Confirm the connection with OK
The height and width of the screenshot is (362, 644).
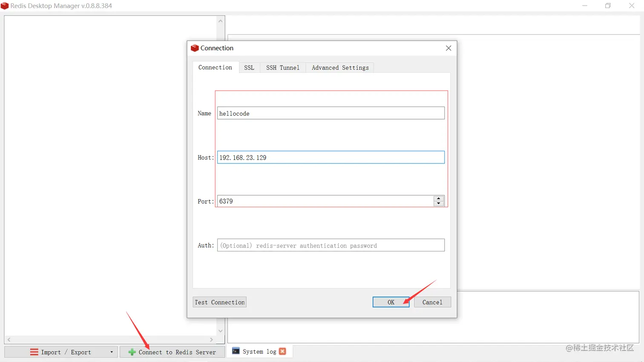click(391, 302)
